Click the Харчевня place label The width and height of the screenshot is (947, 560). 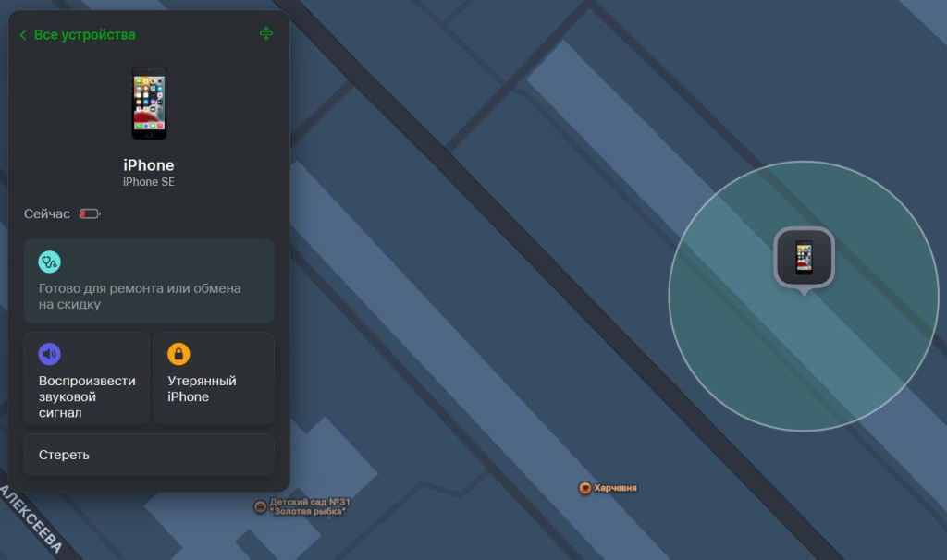615,488
